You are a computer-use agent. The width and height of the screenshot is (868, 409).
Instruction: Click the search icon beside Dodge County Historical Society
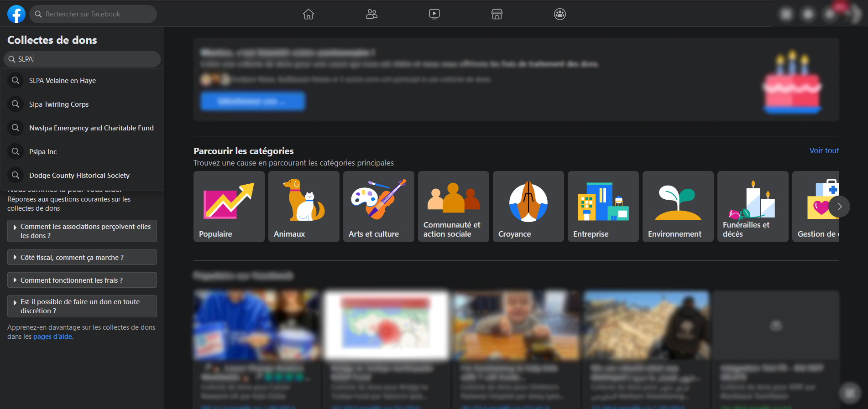pos(16,176)
